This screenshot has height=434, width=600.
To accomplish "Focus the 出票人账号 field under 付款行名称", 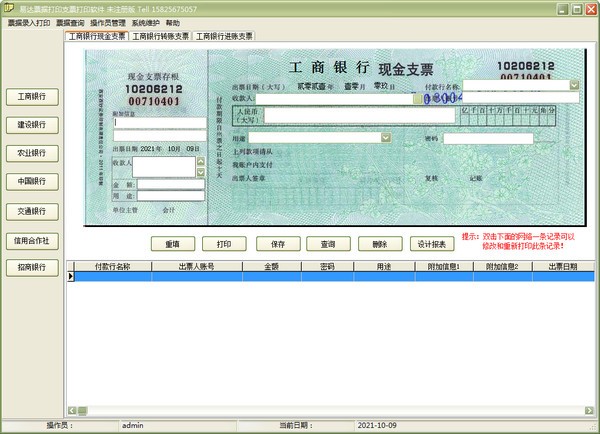I will click(521, 97).
